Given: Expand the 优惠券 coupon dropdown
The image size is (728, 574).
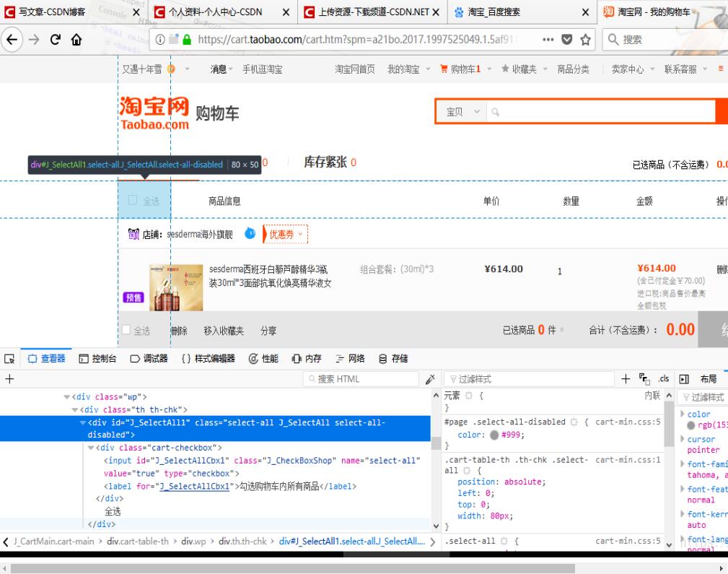Looking at the screenshot, I should click(x=286, y=234).
